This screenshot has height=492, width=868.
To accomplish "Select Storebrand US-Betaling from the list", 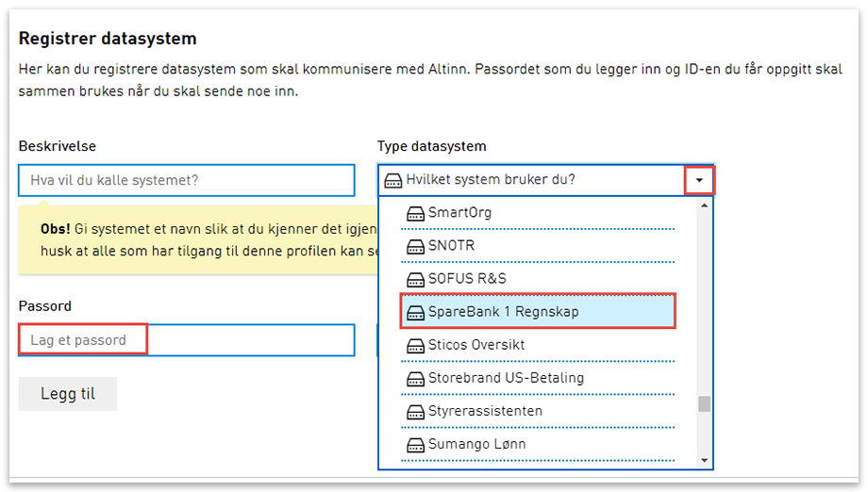I will (506, 378).
